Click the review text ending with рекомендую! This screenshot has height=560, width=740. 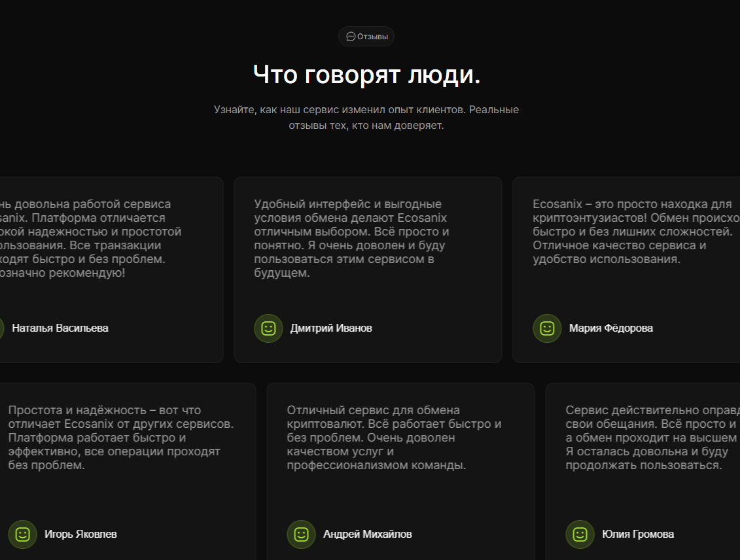[90, 238]
